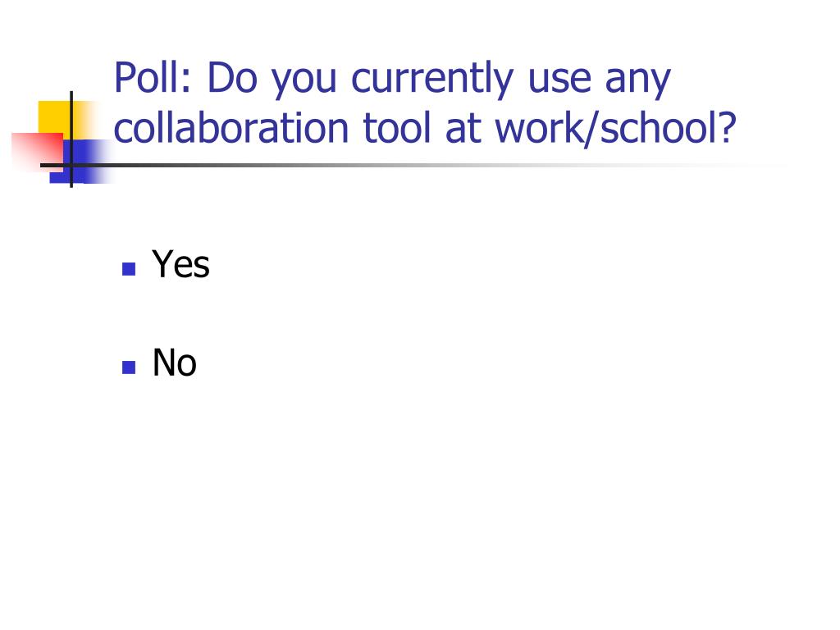The height and width of the screenshot is (630, 840).
Task: Click the word "collaboration" in the title
Action: [231, 129]
